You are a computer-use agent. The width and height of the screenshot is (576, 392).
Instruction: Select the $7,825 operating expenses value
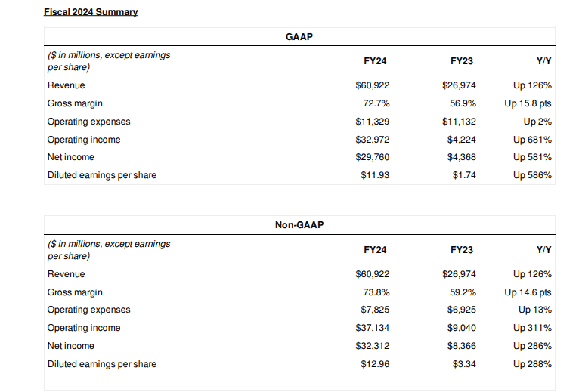coord(375,310)
